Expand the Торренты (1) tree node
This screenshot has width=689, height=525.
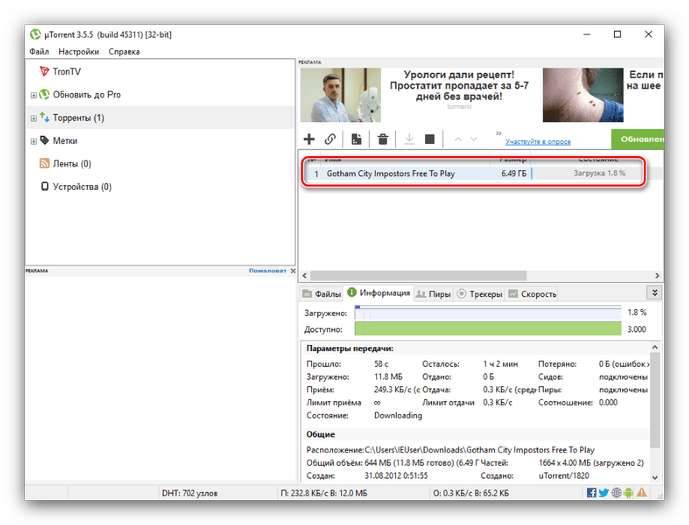click(33, 118)
